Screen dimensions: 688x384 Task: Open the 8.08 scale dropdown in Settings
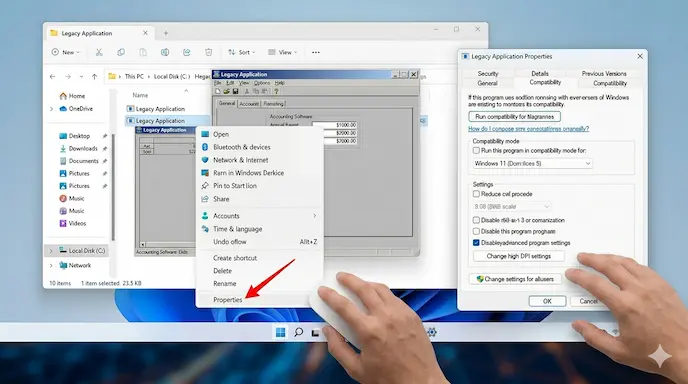[511, 206]
